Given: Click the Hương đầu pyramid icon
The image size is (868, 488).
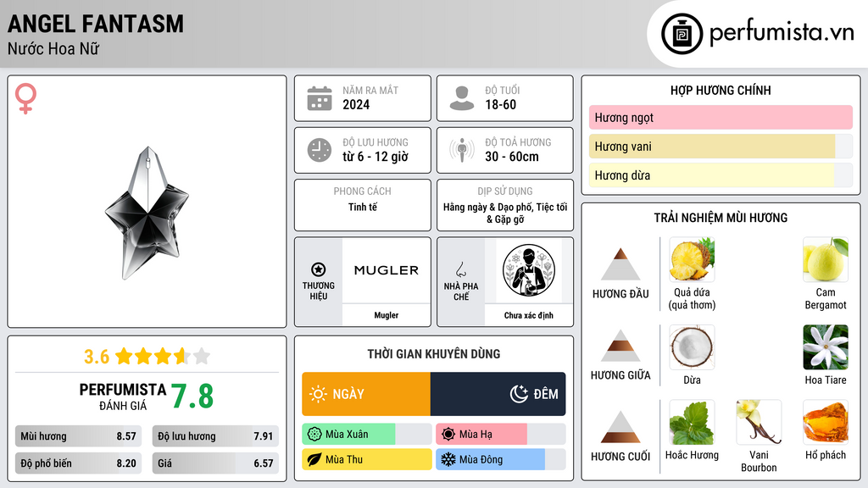Looking at the screenshot, I should click(620, 264).
